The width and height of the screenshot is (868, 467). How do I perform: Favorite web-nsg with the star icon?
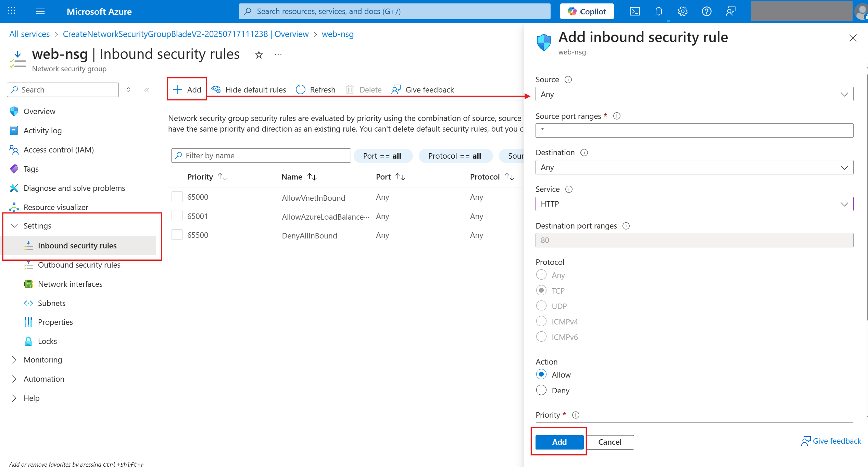(x=259, y=55)
